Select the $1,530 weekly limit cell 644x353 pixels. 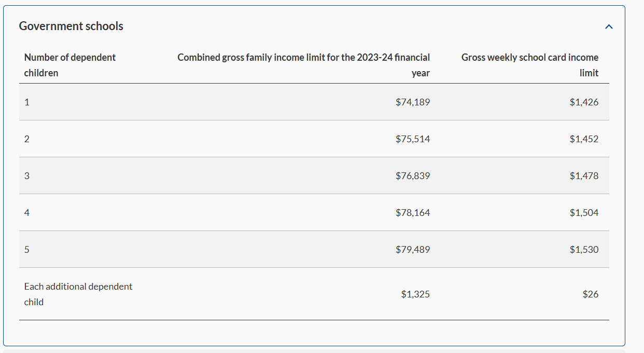(584, 250)
